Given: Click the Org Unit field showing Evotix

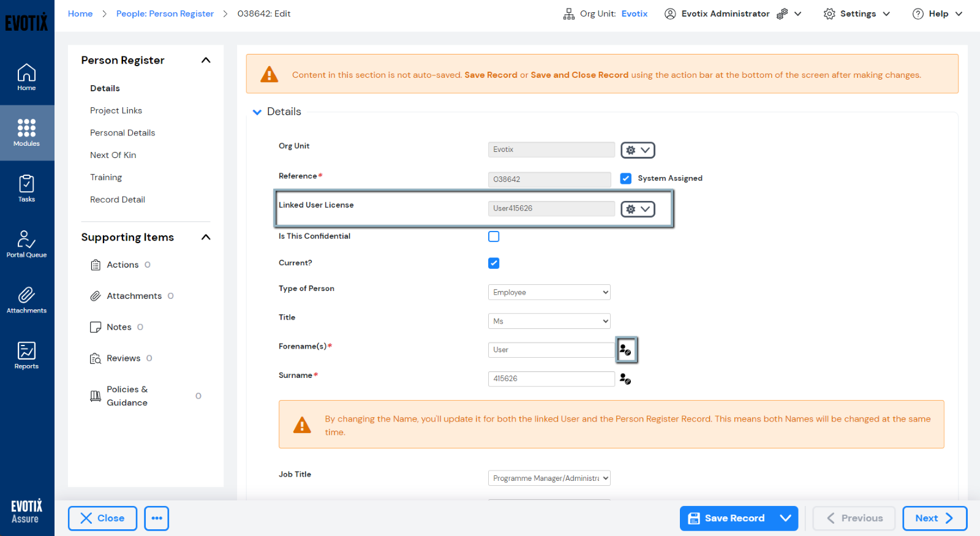Looking at the screenshot, I should [551, 150].
